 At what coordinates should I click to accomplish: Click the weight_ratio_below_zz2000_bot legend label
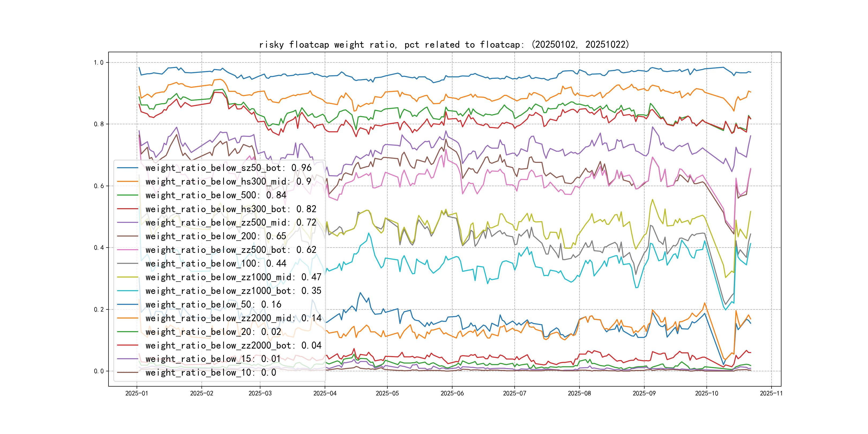233,345
